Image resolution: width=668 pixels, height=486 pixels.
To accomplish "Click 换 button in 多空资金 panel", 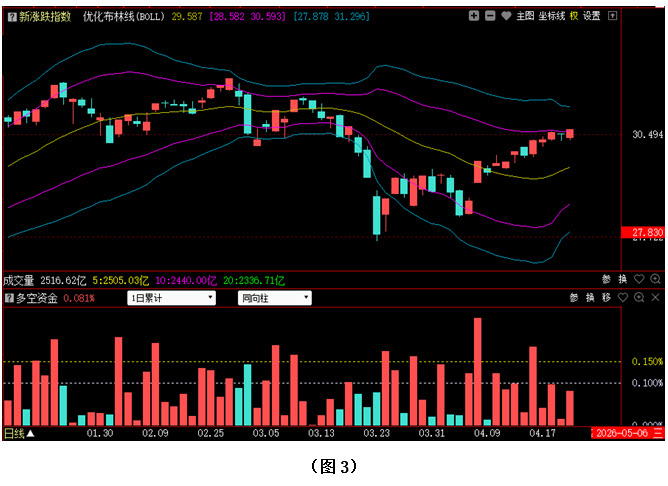I will point(590,298).
